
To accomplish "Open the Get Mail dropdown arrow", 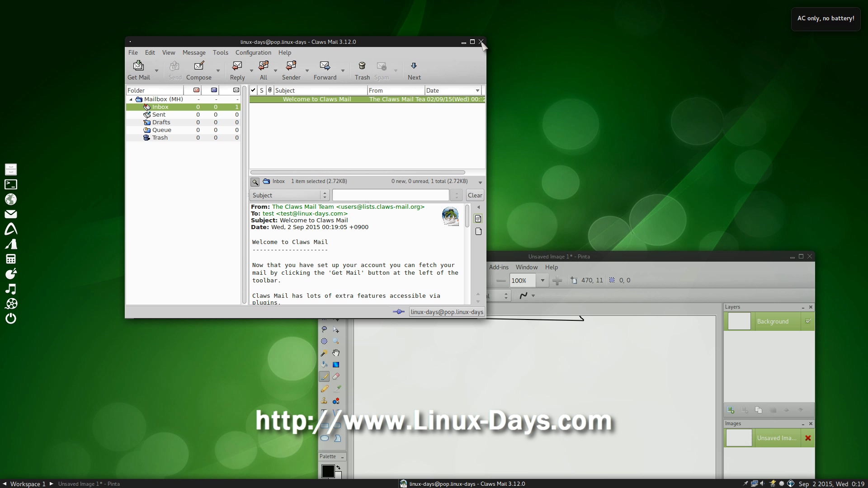I will (157, 71).
